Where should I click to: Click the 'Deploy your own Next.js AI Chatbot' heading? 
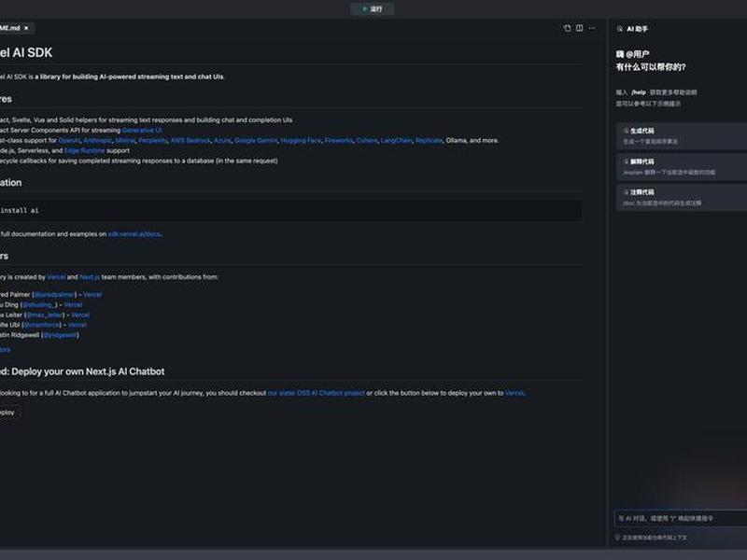coord(82,371)
